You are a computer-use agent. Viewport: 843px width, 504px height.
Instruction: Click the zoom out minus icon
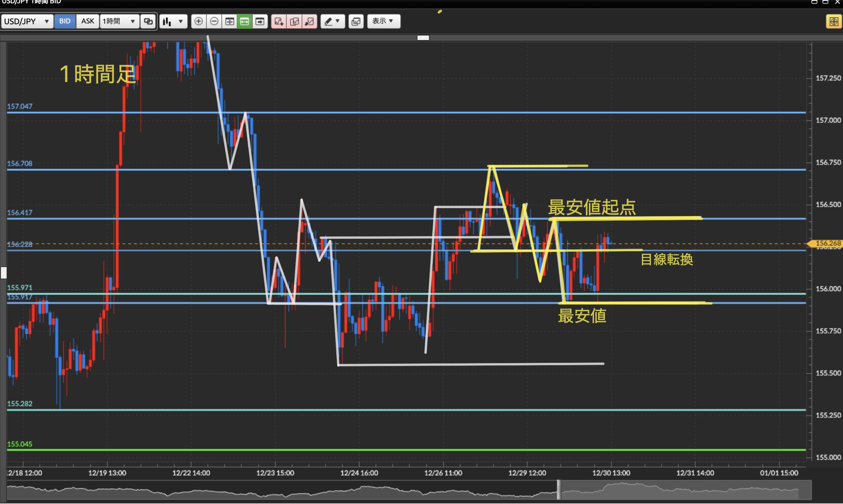click(x=214, y=21)
